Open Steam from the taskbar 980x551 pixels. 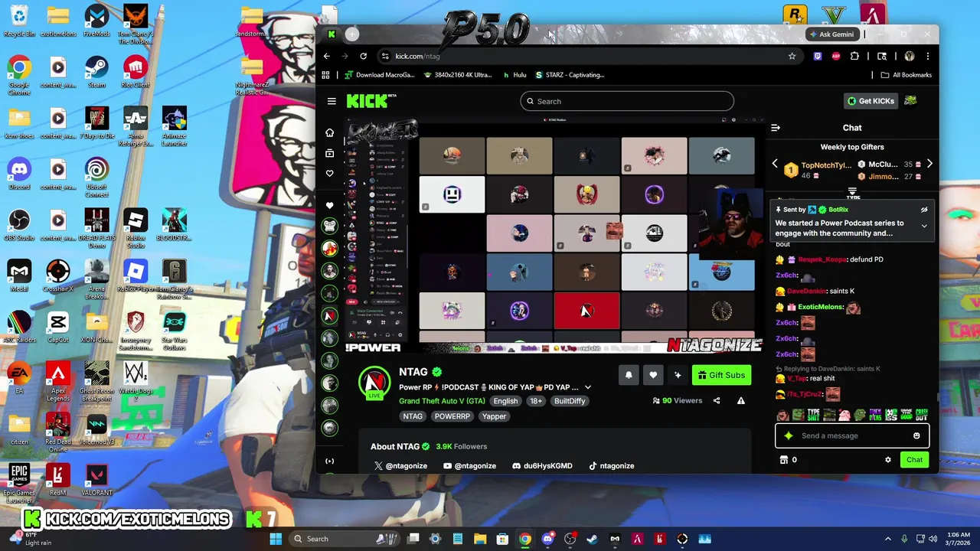592,539
